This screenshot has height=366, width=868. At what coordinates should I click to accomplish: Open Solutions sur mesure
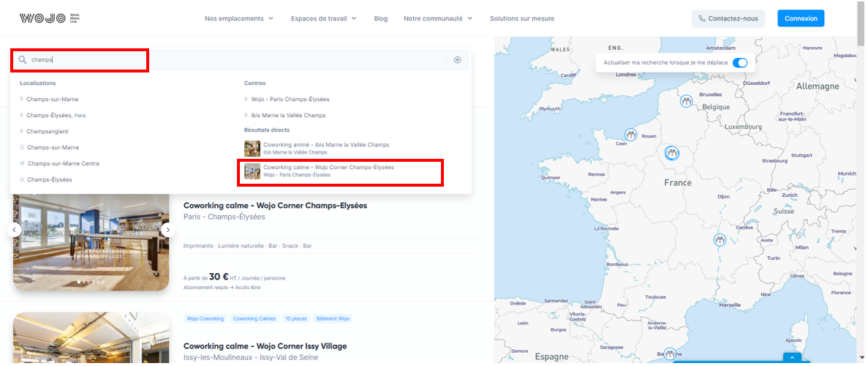point(522,18)
